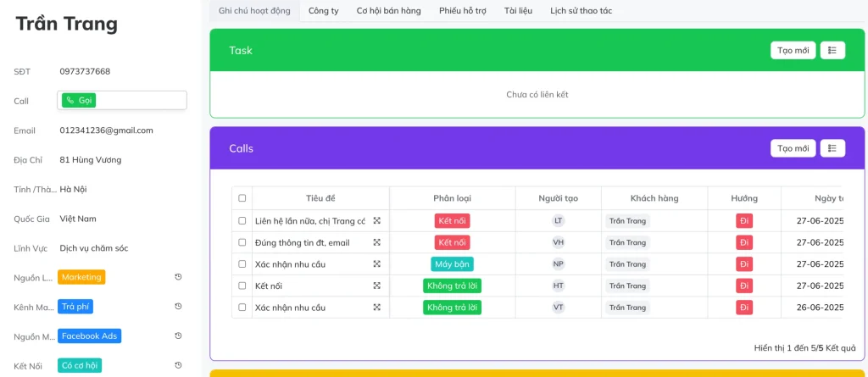Screen dimensions: 868x377
Task: View history for the 'Trả phí' channel field
Action: (178, 306)
